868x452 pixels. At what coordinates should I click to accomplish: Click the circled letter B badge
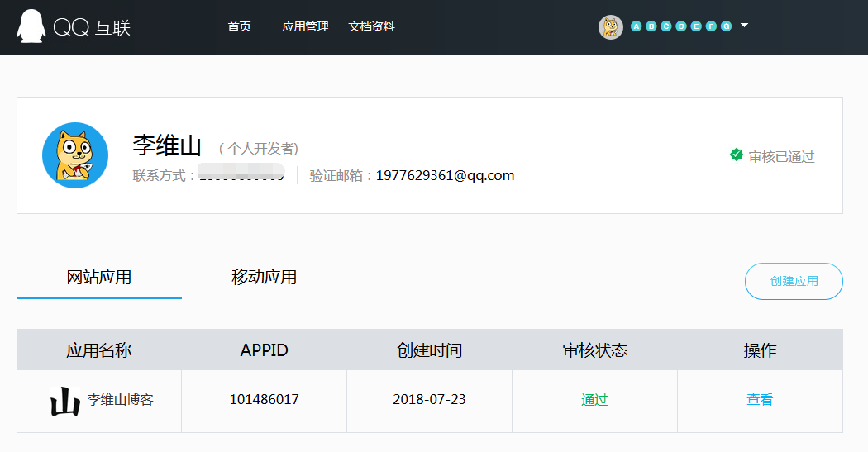[651, 26]
